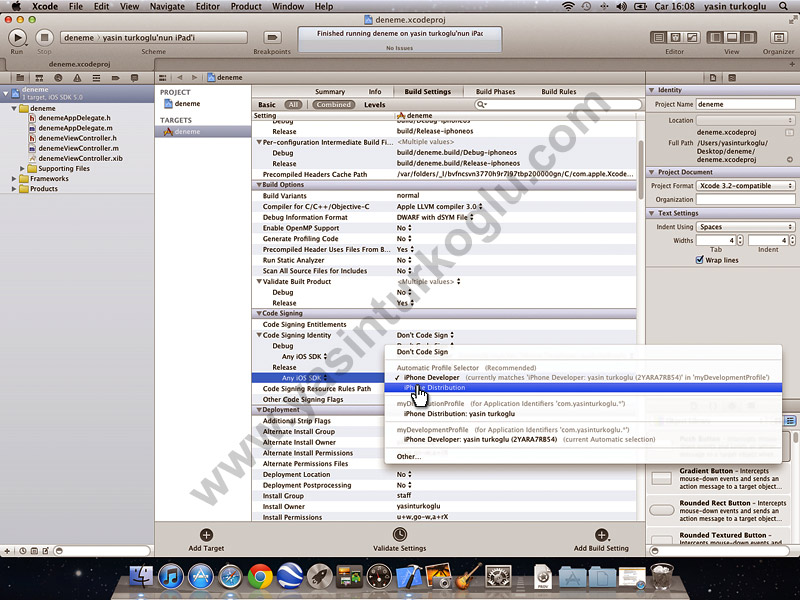Collapse the Code Signing section
The width and height of the screenshot is (800, 600).
click(x=259, y=313)
